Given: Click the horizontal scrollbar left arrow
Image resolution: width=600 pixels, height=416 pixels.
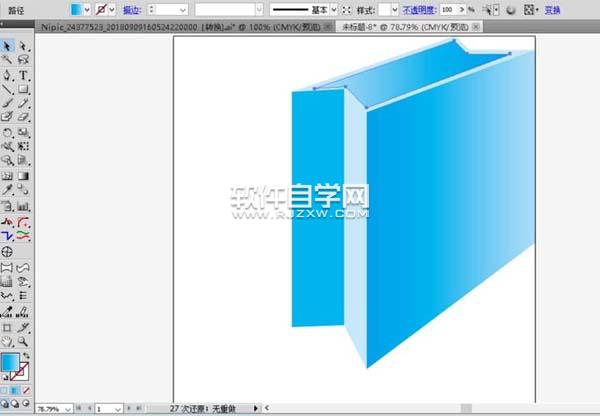Looking at the screenshot, I should [x=267, y=408].
